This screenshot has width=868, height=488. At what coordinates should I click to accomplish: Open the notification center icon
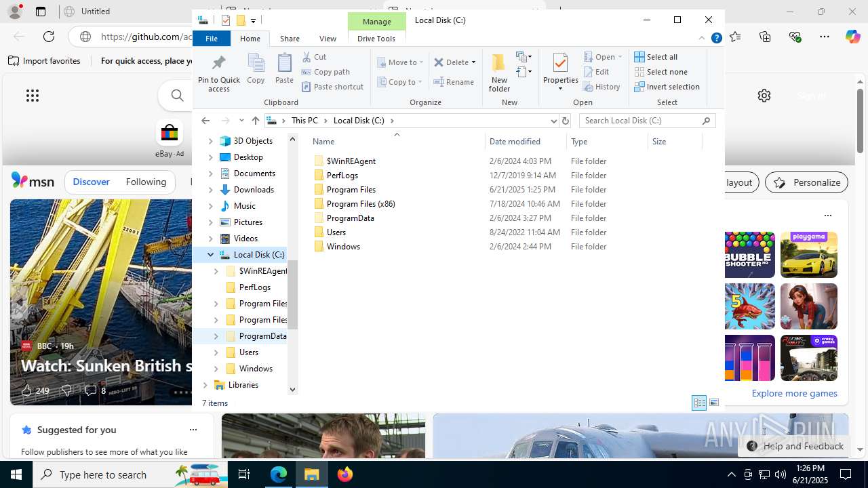coord(846,474)
